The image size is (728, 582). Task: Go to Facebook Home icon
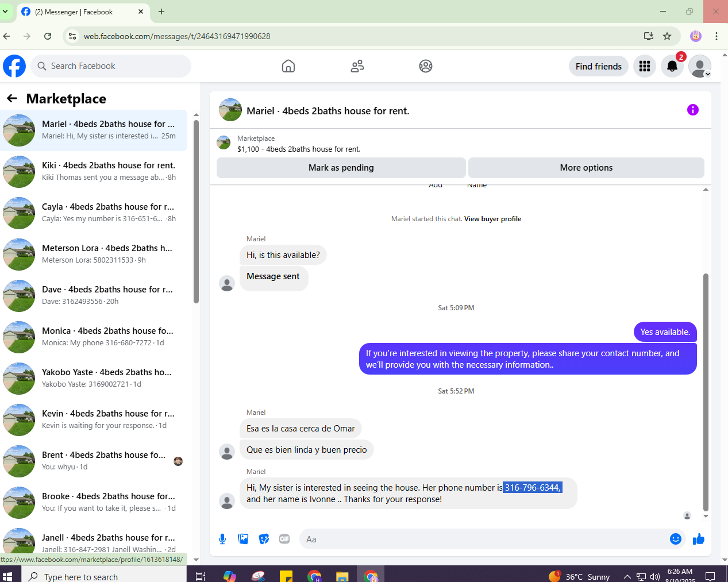click(288, 66)
